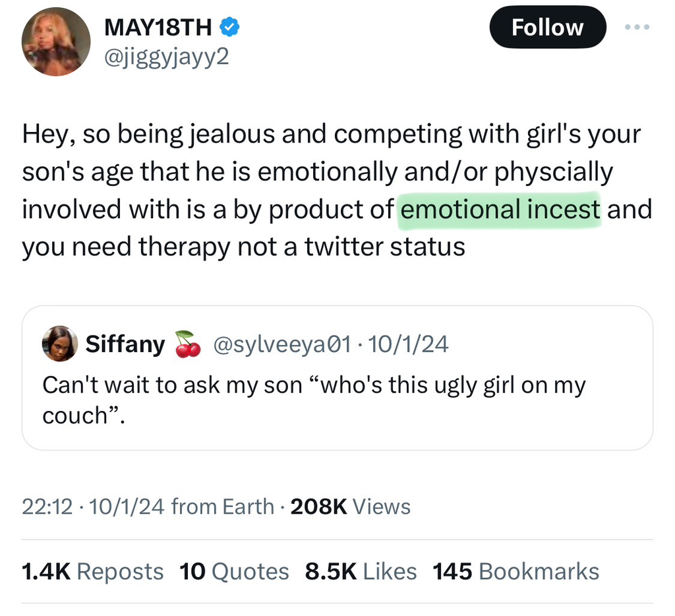Open the @sylveeya01 handle
Screen dimensions: 675x616
(x=282, y=344)
